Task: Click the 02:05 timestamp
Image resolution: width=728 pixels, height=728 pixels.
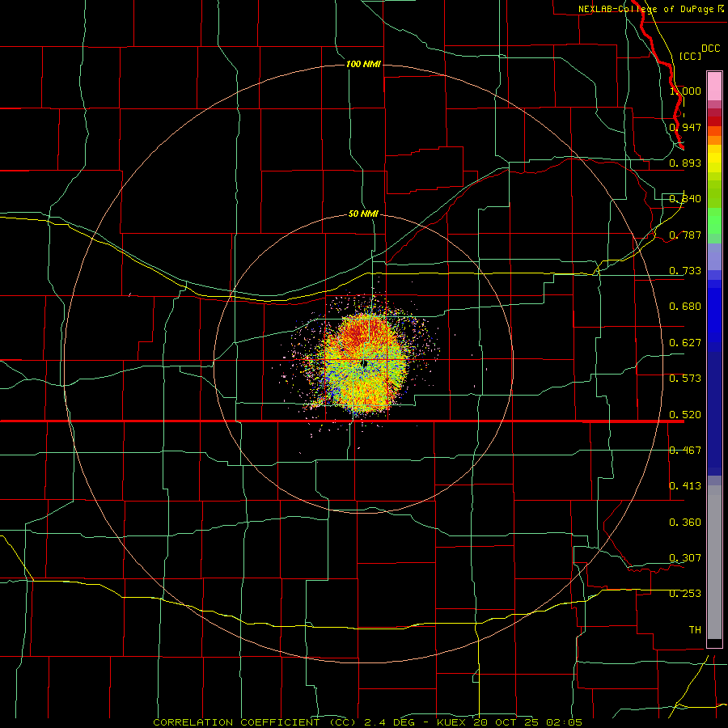Action: pyautogui.click(x=564, y=722)
